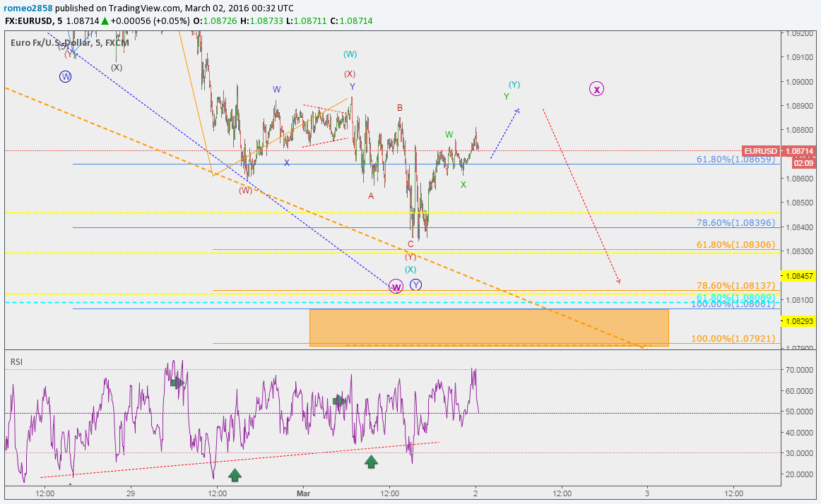
Task: Select the 61.80%(1.08659) Fibonacci label
Action: click(735, 159)
